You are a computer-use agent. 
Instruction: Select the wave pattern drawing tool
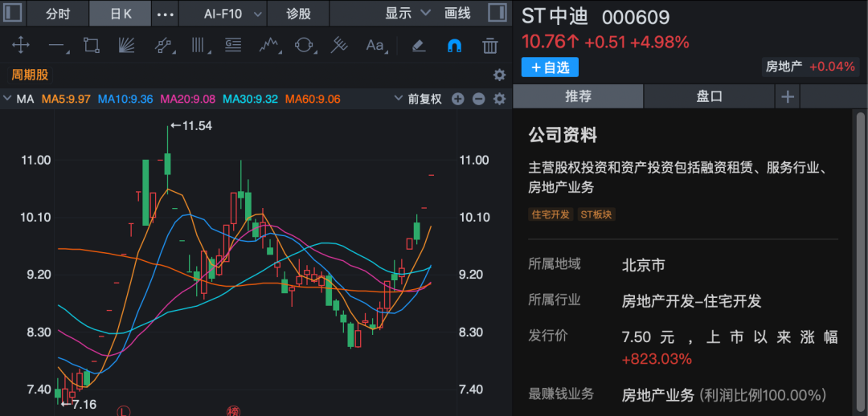click(268, 45)
